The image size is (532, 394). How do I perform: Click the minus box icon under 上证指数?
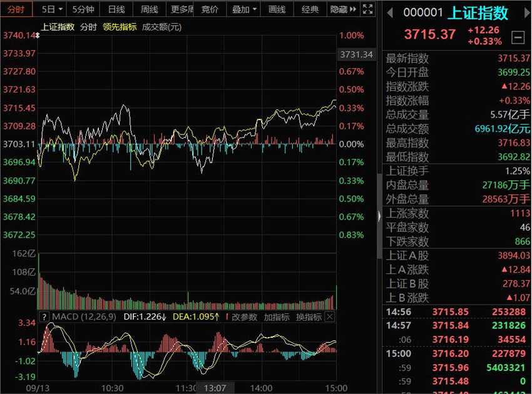[x=518, y=38]
